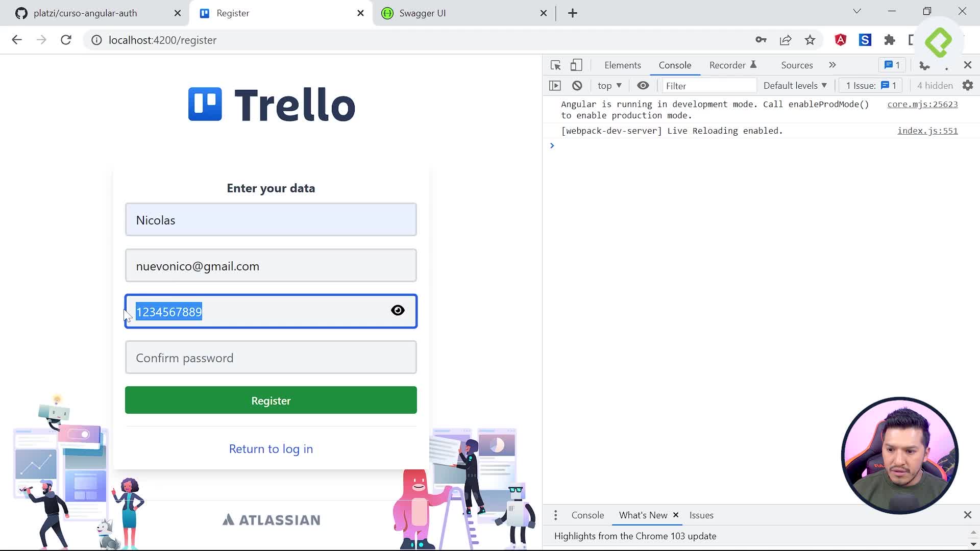Viewport: 980px width, 551px height.
Task: Focus the Confirm password field
Action: coord(271,358)
